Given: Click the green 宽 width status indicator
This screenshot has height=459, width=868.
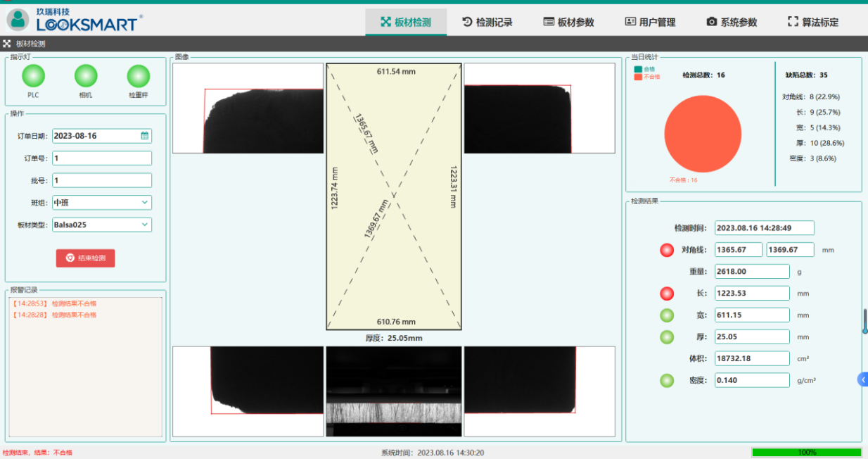Looking at the screenshot, I should 667,315.
